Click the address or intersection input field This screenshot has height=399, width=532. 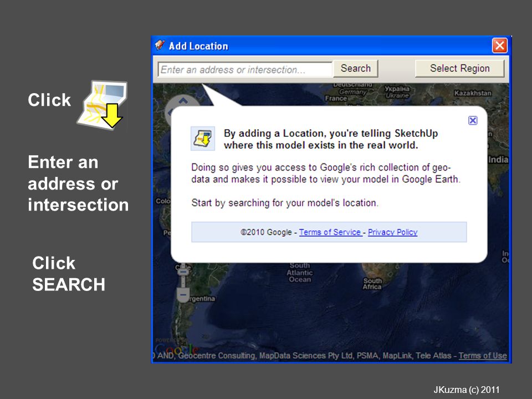click(x=244, y=70)
